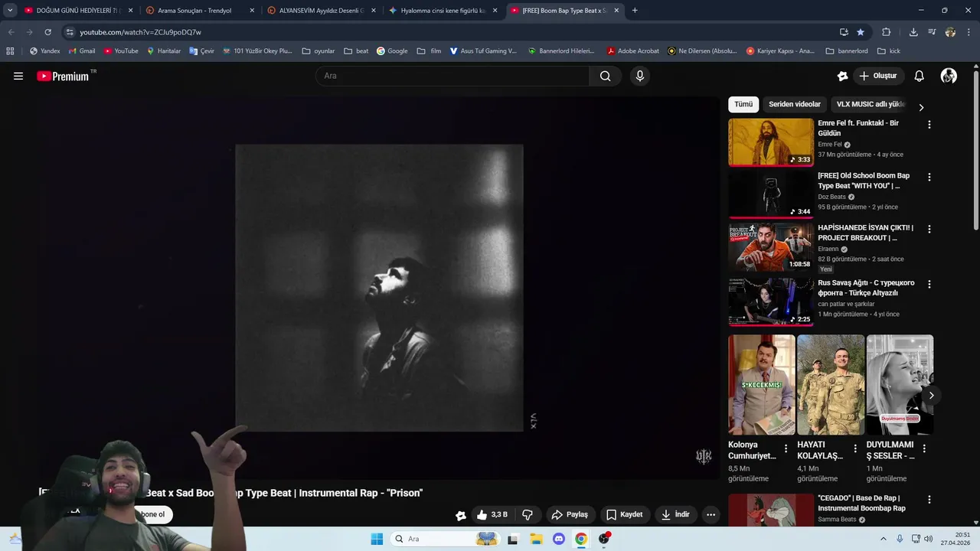Open YouTube notifications bell
The height and width of the screenshot is (551, 980).
point(920,76)
